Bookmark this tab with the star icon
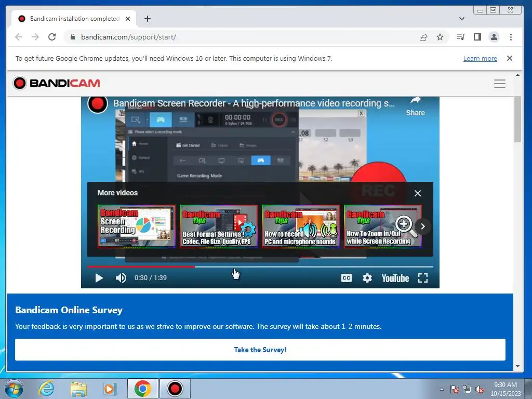The height and width of the screenshot is (399, 532). (x=440, y=37)
